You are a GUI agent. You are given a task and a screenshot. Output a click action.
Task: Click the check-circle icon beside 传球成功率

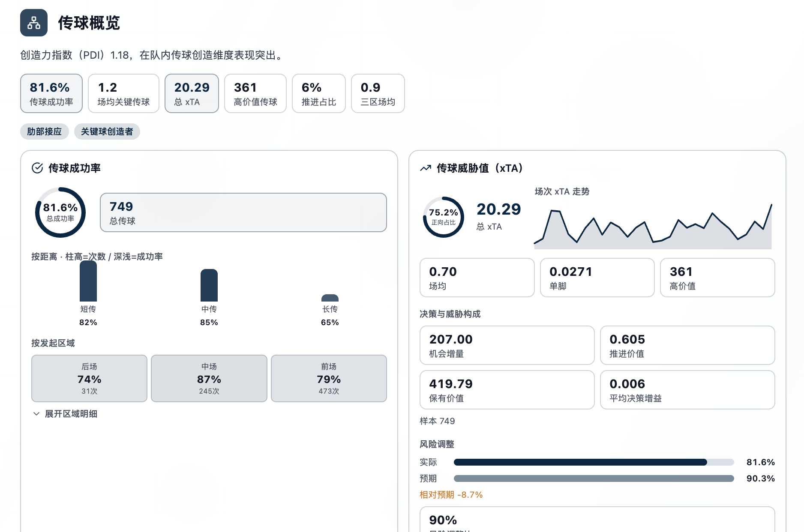[x=37, y=168]
